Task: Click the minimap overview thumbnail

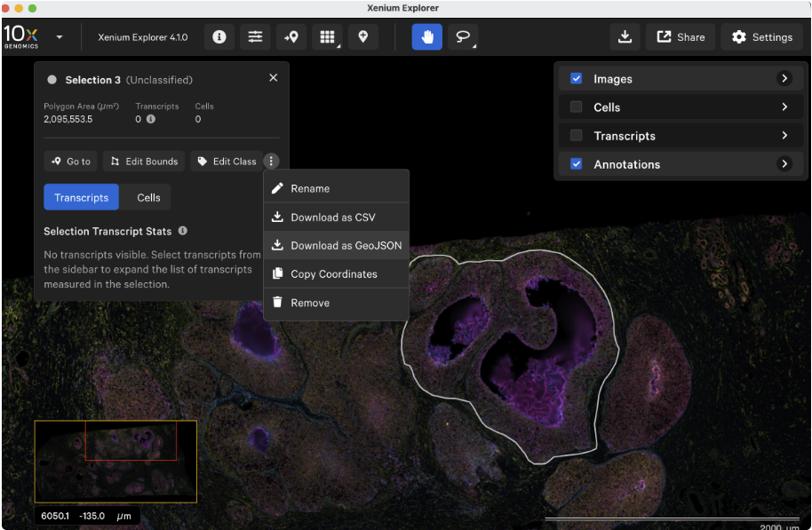Action: click(115, 461)
